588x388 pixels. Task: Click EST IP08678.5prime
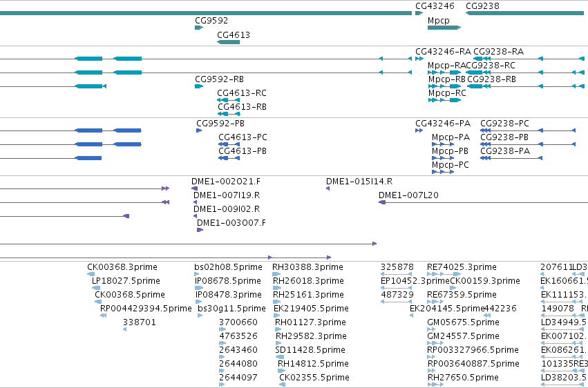coord(229,281)
